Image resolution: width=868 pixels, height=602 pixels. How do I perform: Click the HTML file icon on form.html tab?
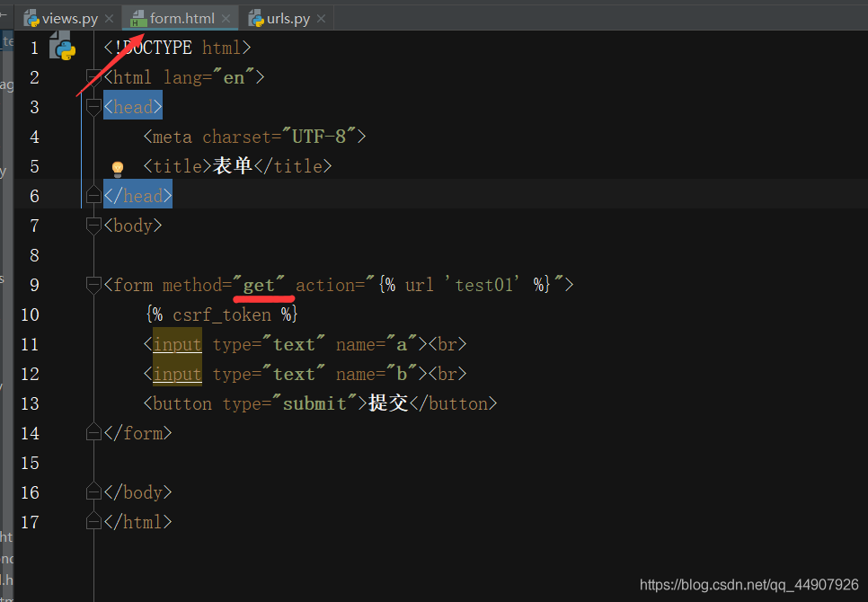click(x=138, y=18)
